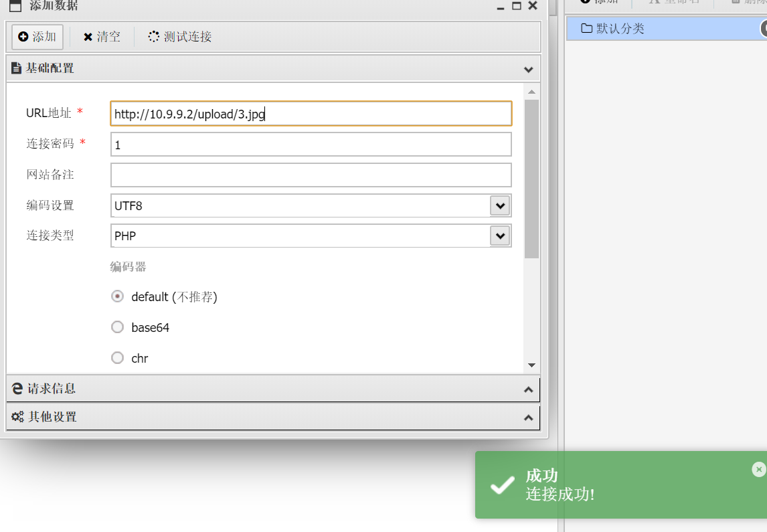This screenshot has width=767, height=532.
Task: Close the 添加数据 dialog window
Action: click(x=533, y=5)
